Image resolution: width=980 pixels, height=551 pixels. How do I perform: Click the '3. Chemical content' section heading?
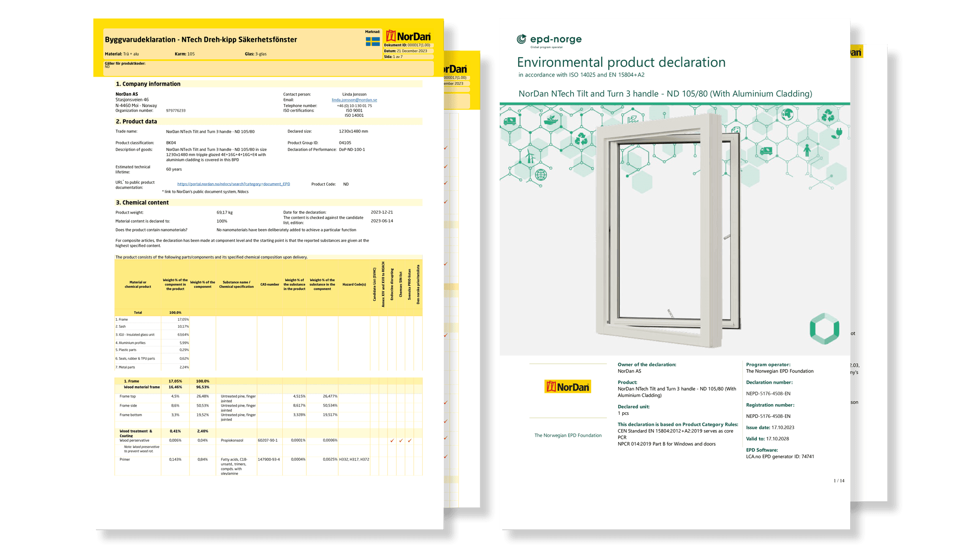pos(142,203)
